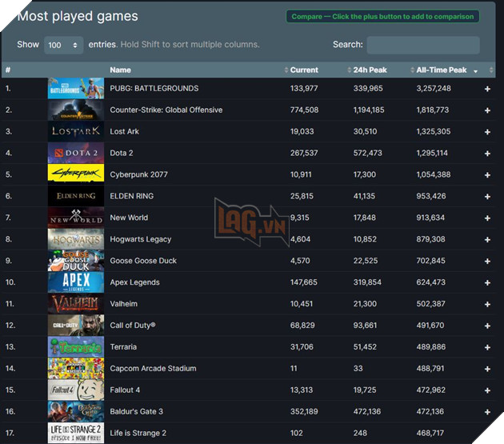
Task: Open the entries count dropdown showing 100
Action: 63,45
